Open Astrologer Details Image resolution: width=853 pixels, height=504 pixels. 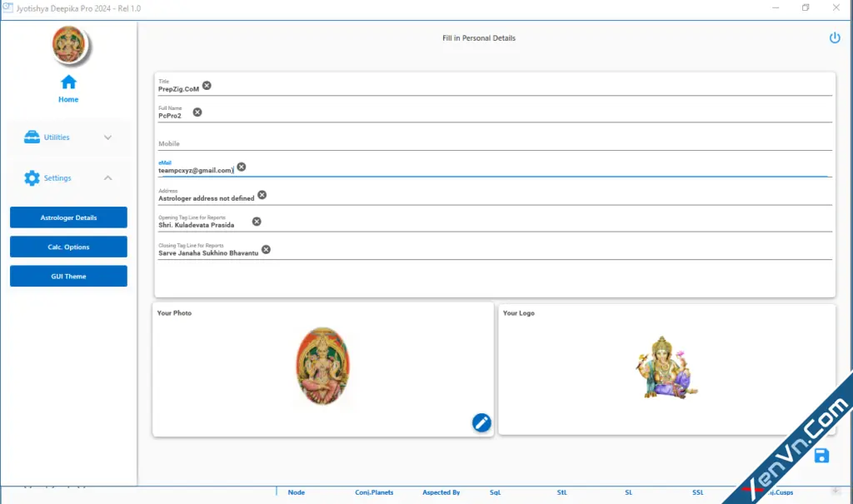[x=68, y=217]
